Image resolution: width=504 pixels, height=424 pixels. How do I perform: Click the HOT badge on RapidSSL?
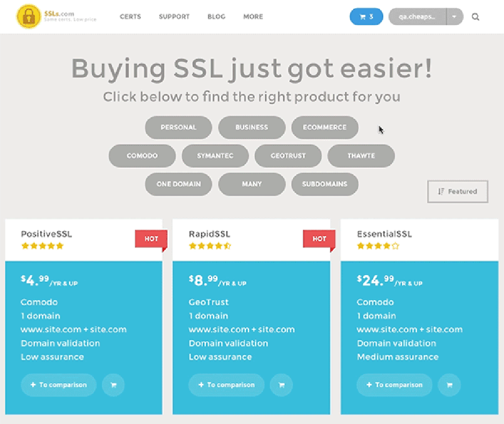click(x=319, y=239)
